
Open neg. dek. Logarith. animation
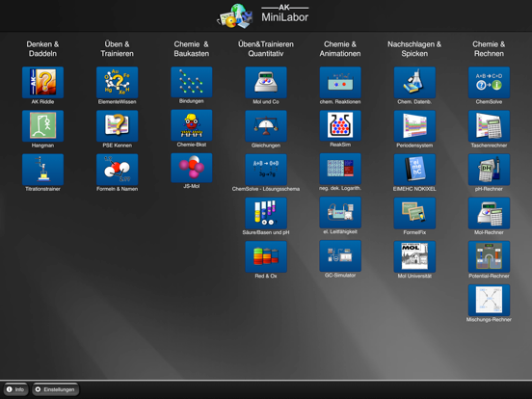click(x=340, y=169)
